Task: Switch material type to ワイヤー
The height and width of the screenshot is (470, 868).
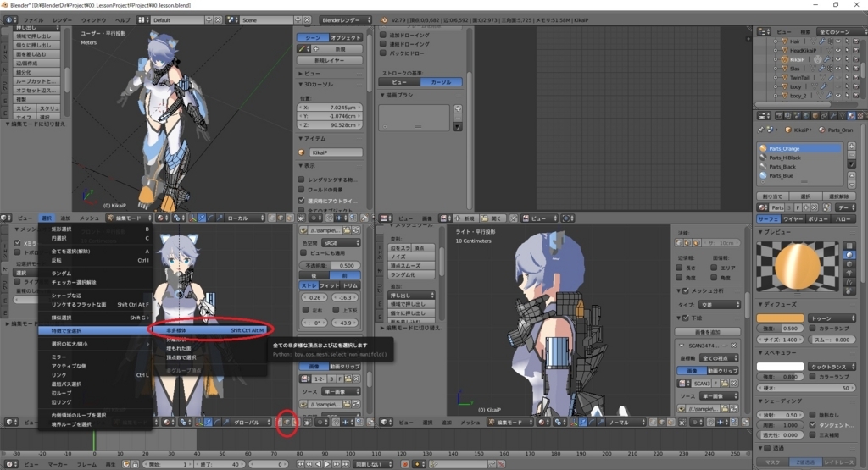Action: [793, 219]
